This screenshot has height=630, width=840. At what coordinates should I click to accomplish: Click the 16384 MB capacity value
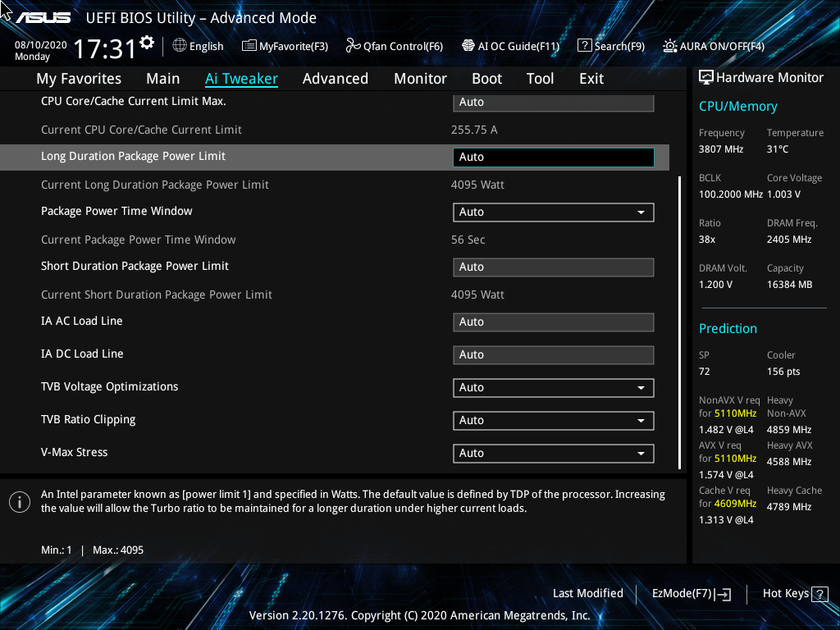(790, 285)
